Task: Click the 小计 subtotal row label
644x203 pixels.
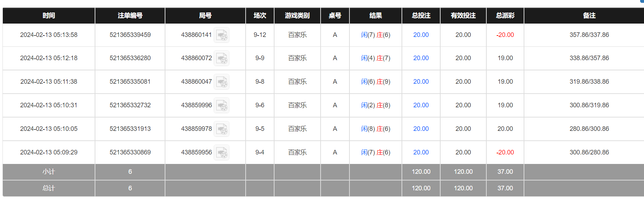Action: [x=49, y=172]
